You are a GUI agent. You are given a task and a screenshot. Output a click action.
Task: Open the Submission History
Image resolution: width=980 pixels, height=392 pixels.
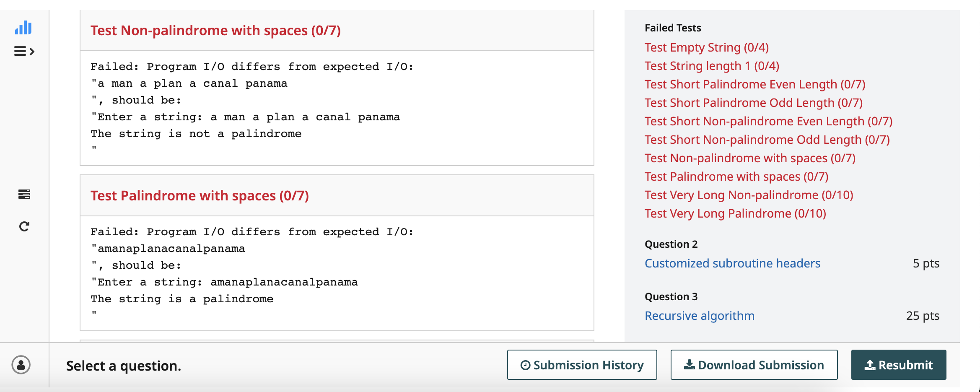582,365
